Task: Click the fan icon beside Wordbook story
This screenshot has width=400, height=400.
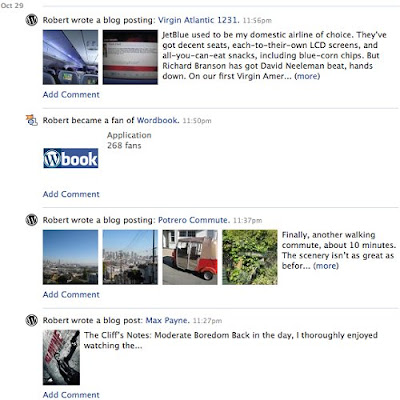Action: (32, 120)
